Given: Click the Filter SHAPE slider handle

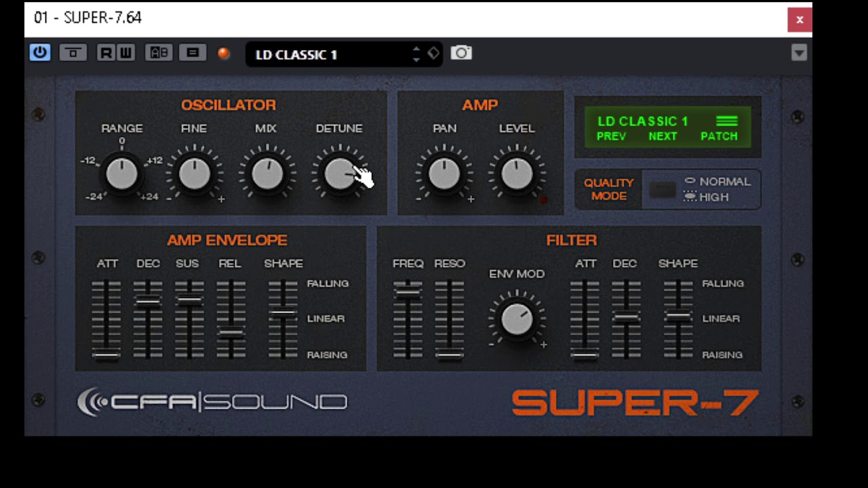Looking at the screenshot, I should click(677, 315).
